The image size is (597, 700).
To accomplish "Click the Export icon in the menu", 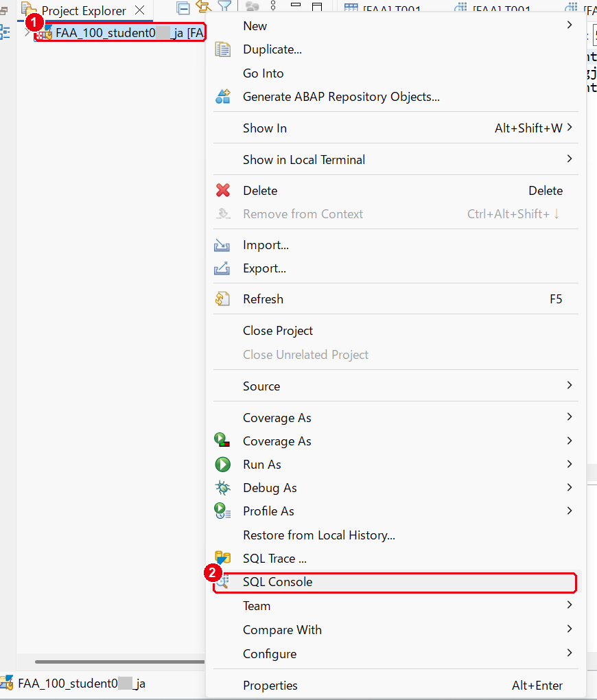I will 222,268.
